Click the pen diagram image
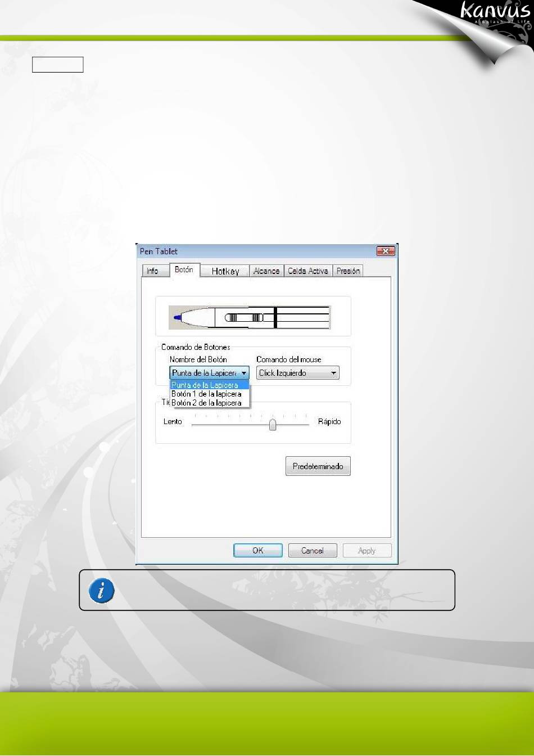Viewport: 534px width, 756px height. pos(250,318)
